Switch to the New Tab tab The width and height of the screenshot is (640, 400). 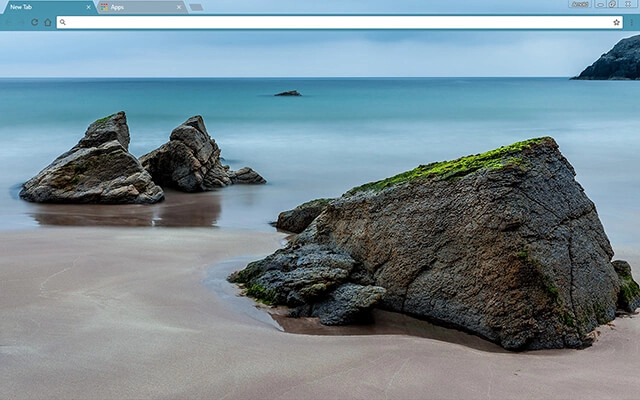[49, 7]
